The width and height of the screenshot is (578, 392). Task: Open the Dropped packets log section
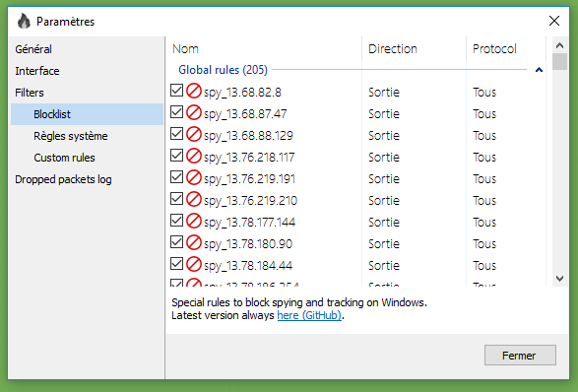coord(63,179)
